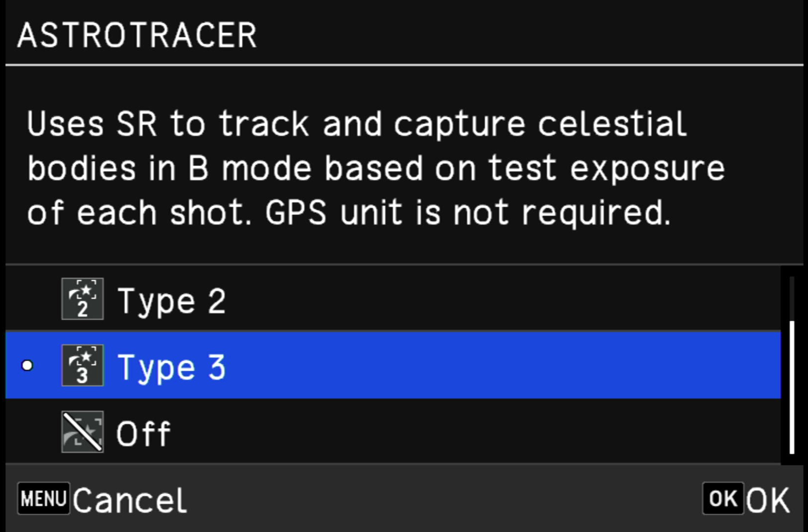Image resolution: width=808 pixels, height=532 pixels.
Task: Click the upper scrollbar track area
Action: [x=792, y=299]
